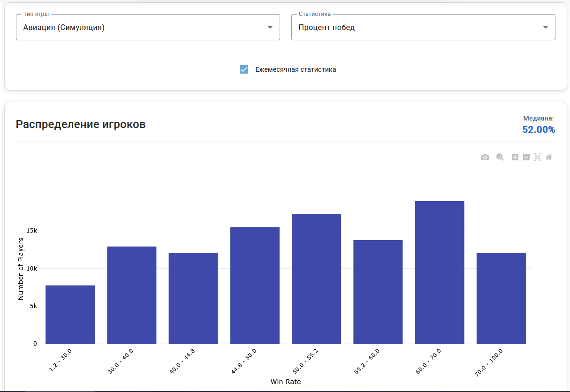Activate the magnifier zoom tool in chart toolbar

coord(500,158)
